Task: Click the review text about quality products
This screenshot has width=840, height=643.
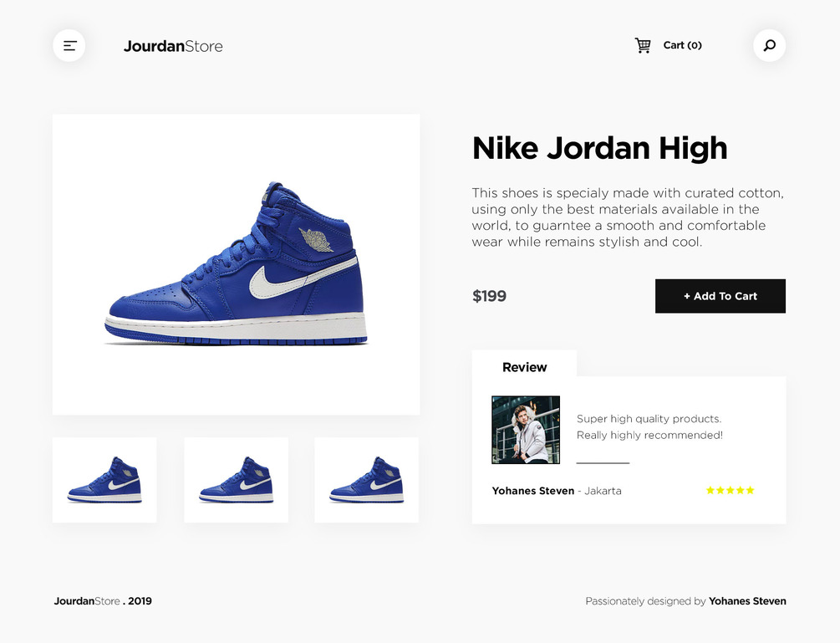Action: 649,427
